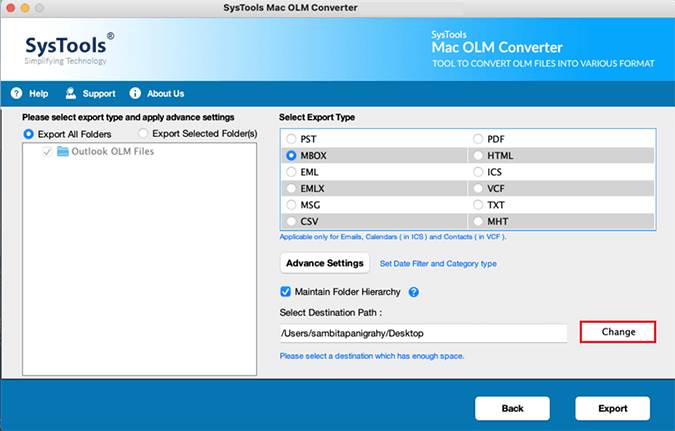Click the Support person icon
675x431 pixels.
click(71, 93)
